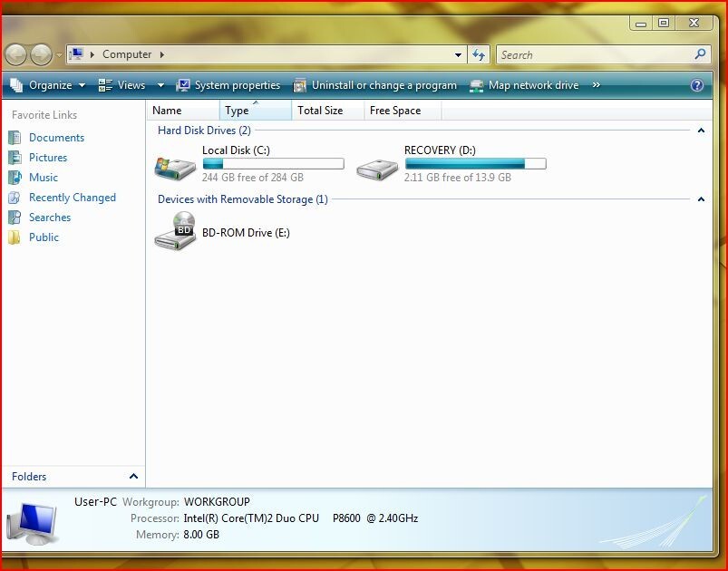Click the Back navigation arrow

tap(15, 54)
